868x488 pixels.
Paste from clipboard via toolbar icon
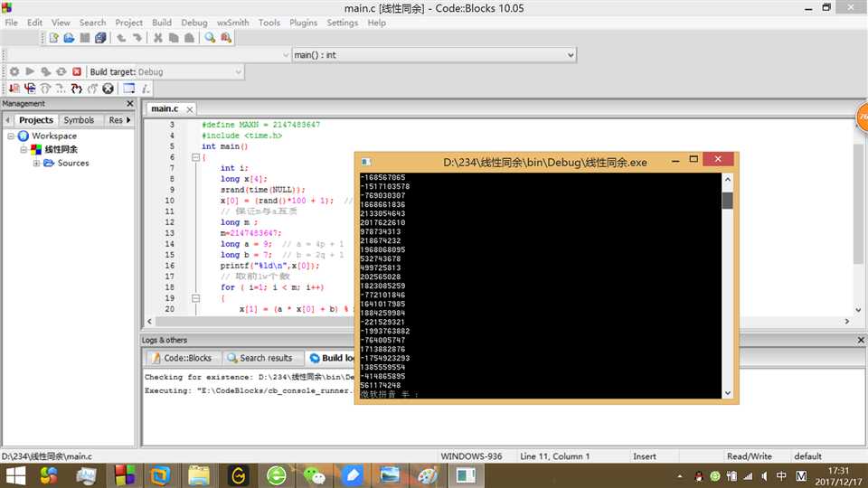189,38
